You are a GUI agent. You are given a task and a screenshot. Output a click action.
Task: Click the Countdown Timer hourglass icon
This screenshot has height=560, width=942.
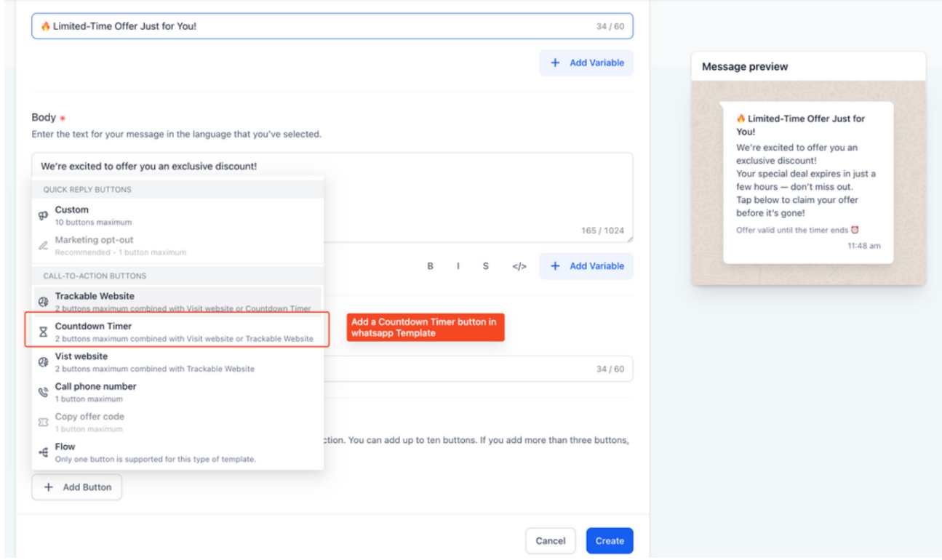(43, 332)
